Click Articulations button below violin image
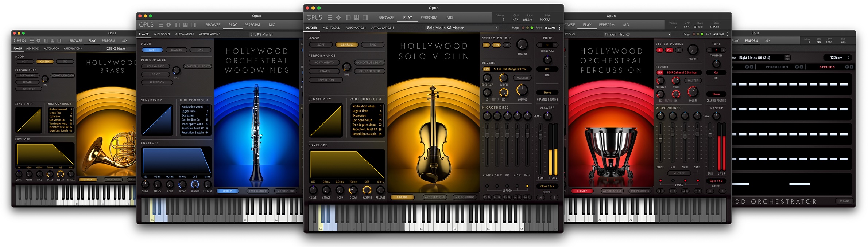 [435, 197]
